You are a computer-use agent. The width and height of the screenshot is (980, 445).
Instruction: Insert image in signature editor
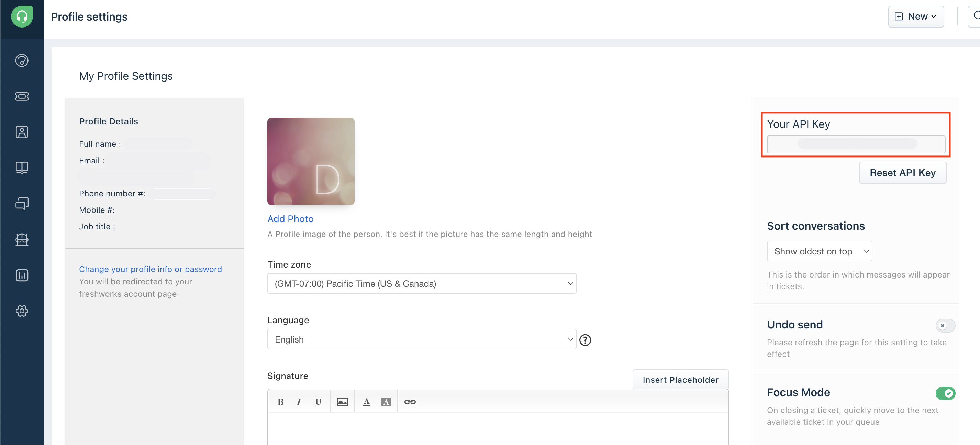342,402
